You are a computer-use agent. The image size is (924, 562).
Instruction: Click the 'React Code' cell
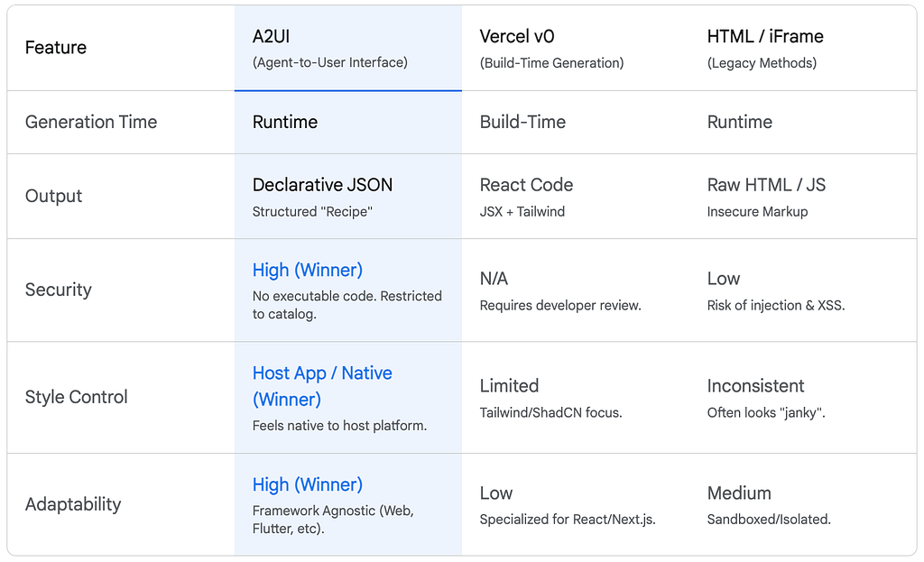[526, 185]
